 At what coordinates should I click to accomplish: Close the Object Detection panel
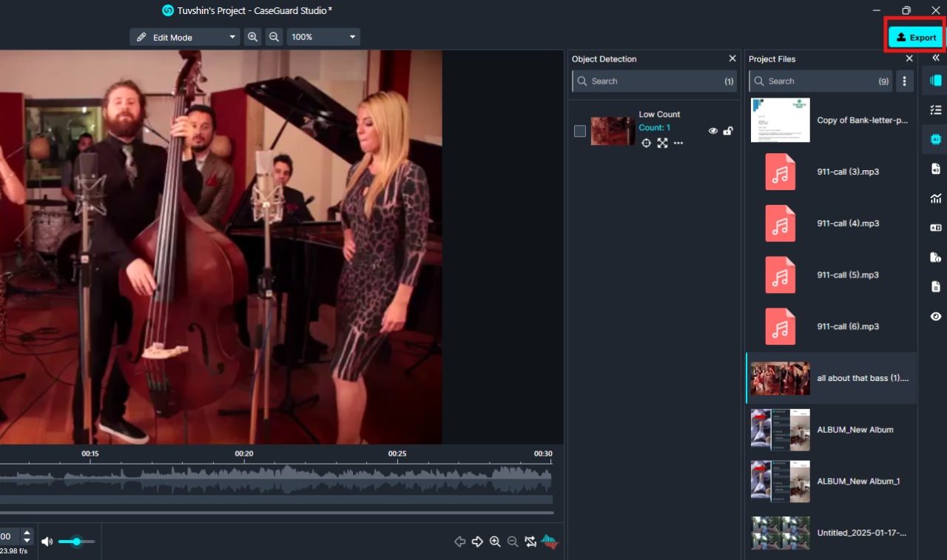tap(732, 58)
